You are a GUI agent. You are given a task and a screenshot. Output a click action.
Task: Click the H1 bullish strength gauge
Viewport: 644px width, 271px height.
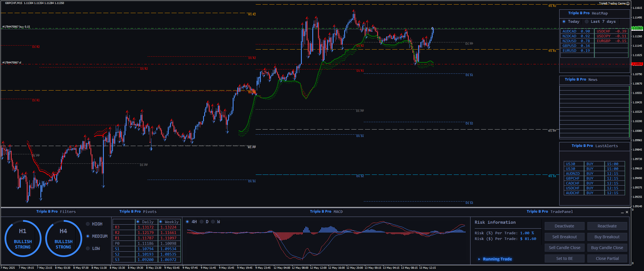click(23, 239)
